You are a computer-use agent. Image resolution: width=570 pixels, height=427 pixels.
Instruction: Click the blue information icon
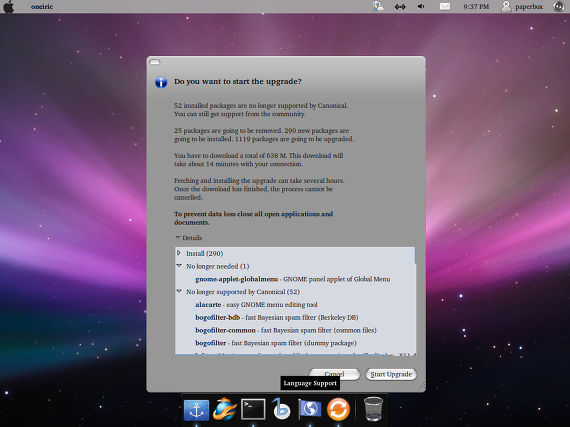(161, 82)
